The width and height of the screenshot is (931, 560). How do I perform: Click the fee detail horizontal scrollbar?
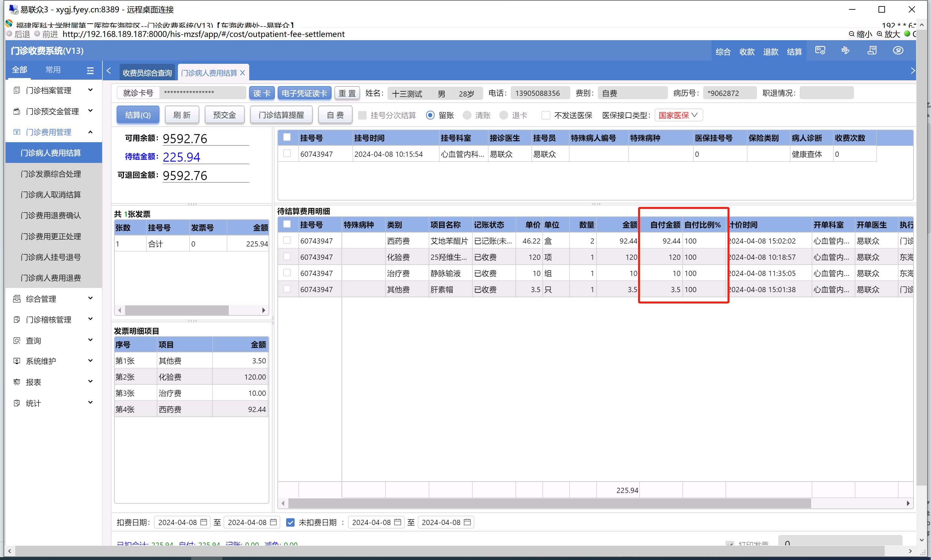click(549, 503)
